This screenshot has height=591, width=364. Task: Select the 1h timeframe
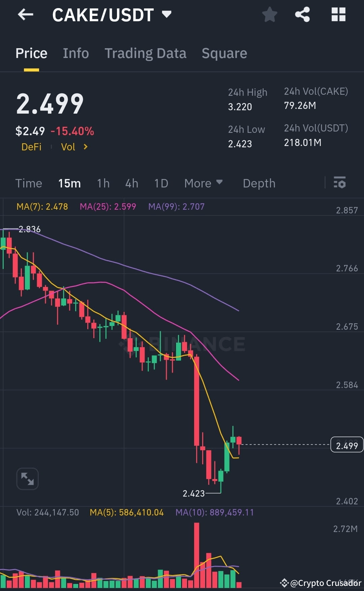[x=103, y=183]
